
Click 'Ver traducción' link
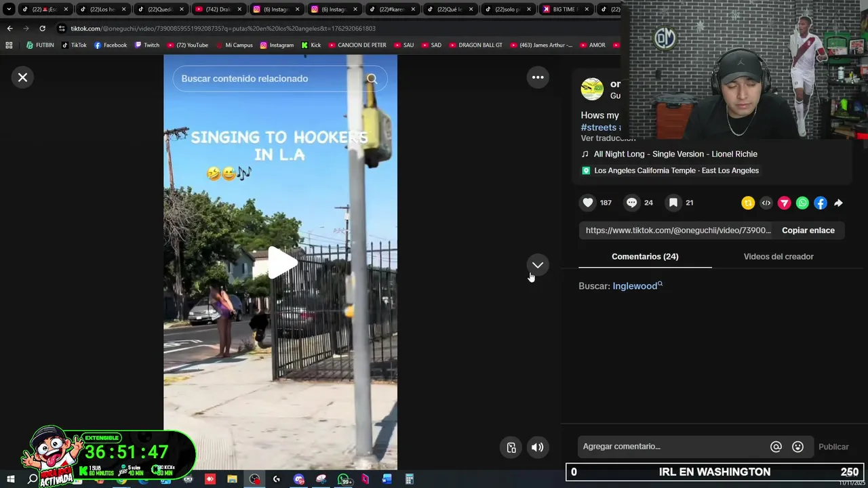point(608,138)
